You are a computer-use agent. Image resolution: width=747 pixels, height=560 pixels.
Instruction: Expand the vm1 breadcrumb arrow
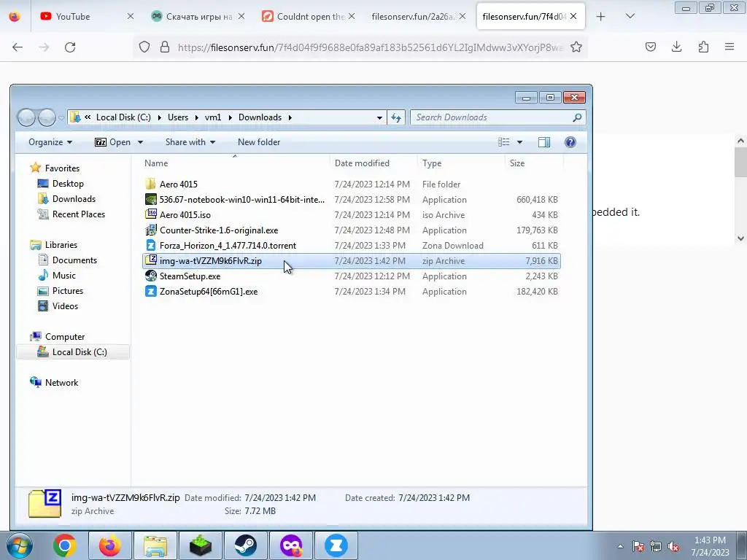coord(230,117)
